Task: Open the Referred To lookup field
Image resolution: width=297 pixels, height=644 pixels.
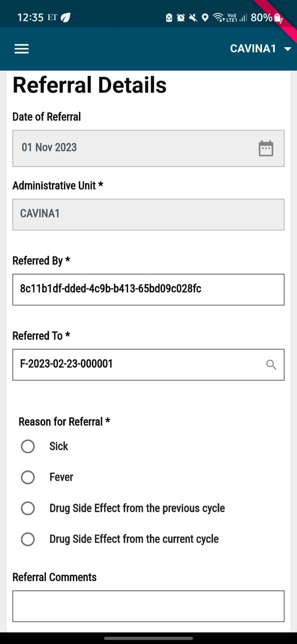Action: coord(137,365)
